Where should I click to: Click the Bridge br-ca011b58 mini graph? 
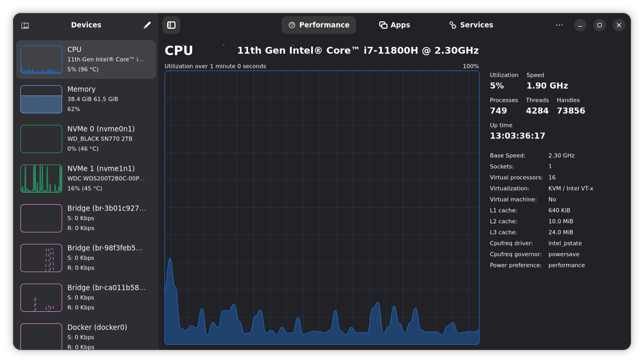point(41,298)
